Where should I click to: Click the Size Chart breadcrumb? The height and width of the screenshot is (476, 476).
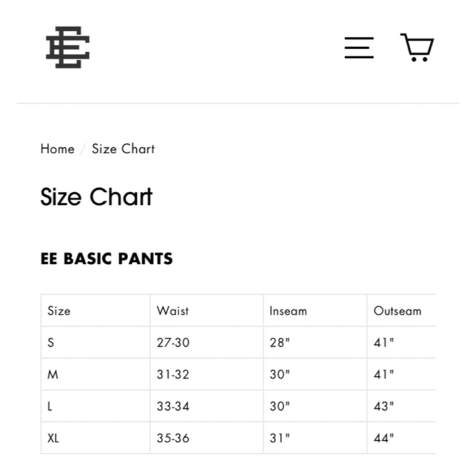tap(123, 149)
